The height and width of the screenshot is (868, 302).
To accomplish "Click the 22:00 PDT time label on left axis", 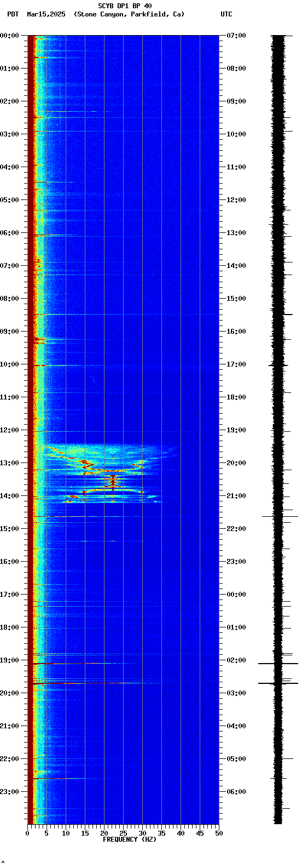I will (10, 759).
